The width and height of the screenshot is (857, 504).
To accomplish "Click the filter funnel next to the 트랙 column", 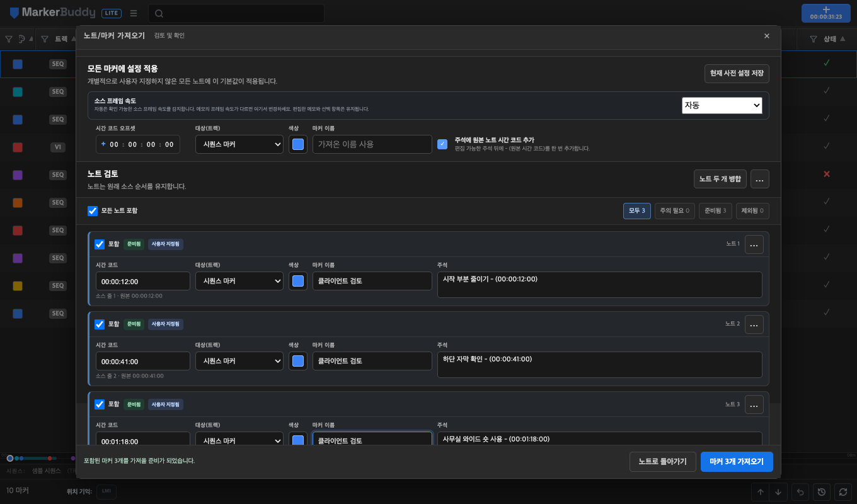I will pos(45,39).
